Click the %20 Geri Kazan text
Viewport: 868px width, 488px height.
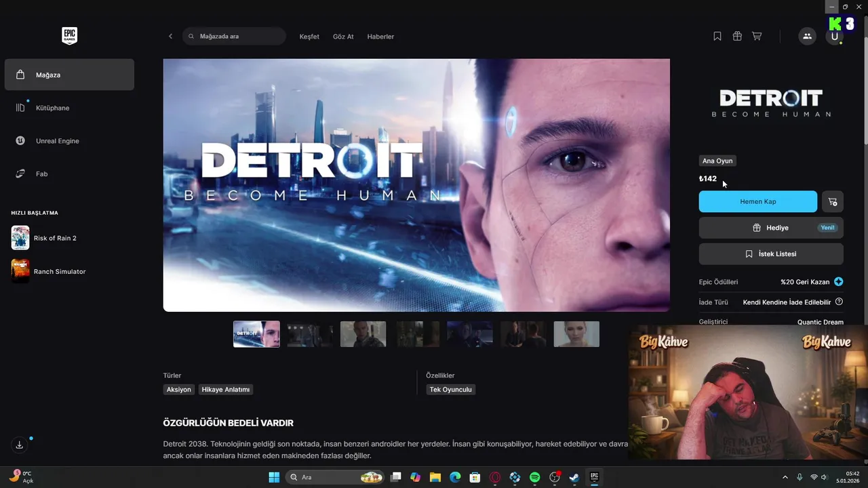click(x=805, y=282)
